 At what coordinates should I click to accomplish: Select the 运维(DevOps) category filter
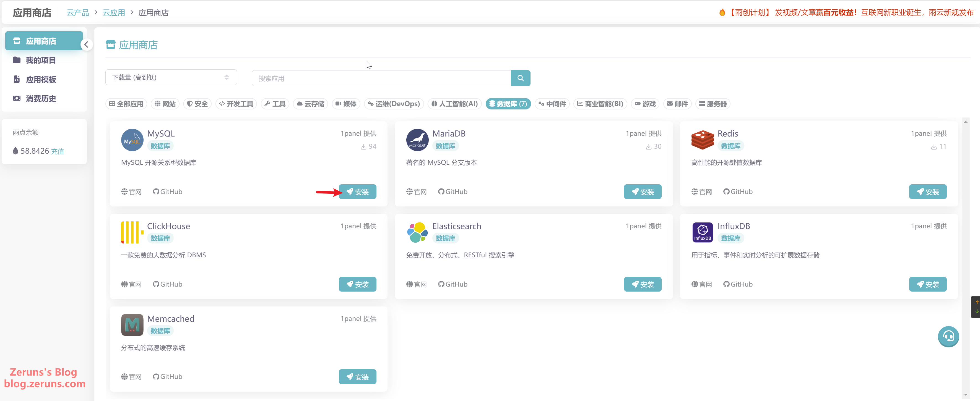(x=394, y=104)
